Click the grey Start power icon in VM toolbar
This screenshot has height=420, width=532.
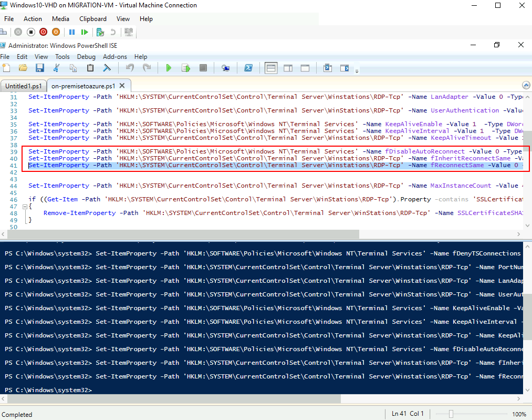click(18, 32)
